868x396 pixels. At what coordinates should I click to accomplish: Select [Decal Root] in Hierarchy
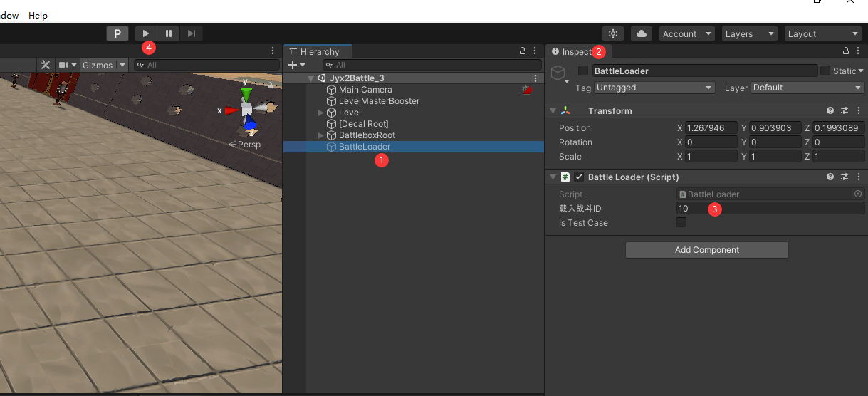pos(363,124)
